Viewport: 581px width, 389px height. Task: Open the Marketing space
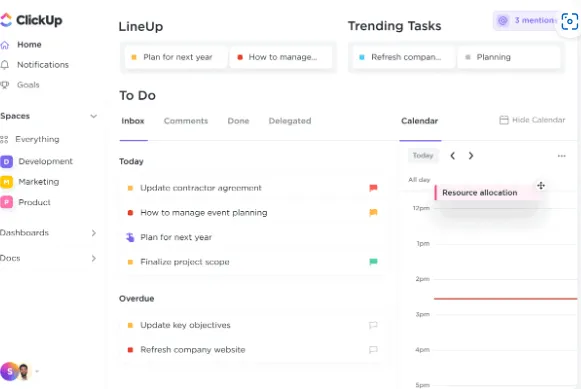39,182
